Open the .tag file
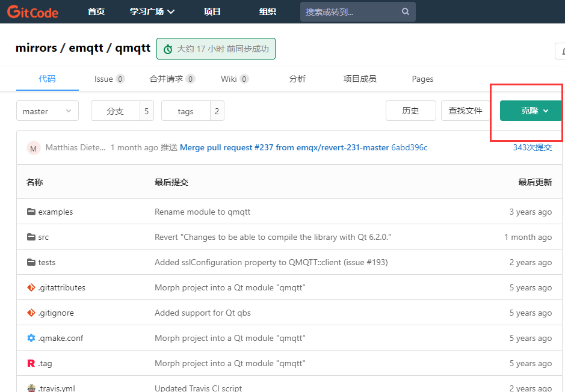The image size is (565, 392). tap(45, 363)
